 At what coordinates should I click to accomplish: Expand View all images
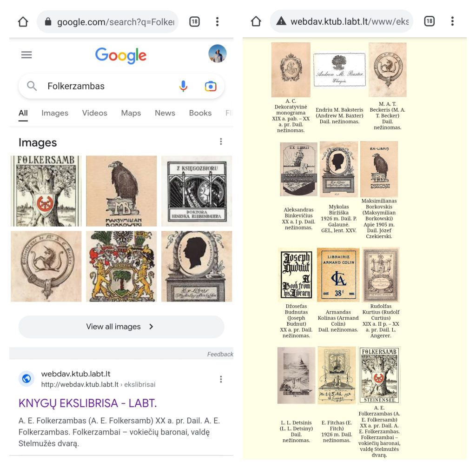121,327
